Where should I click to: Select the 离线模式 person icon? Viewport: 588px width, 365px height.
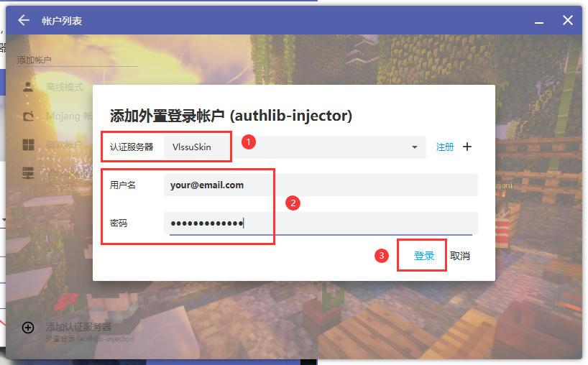pos(28,87)
